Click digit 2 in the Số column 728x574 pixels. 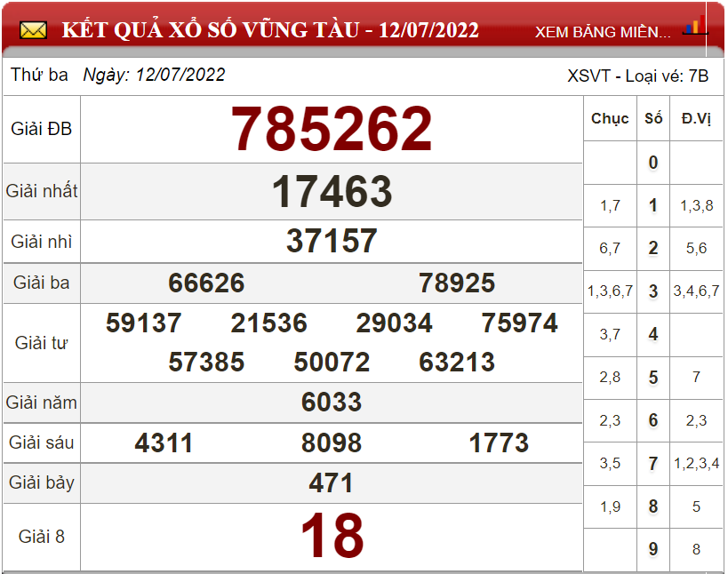pos(653,248)
